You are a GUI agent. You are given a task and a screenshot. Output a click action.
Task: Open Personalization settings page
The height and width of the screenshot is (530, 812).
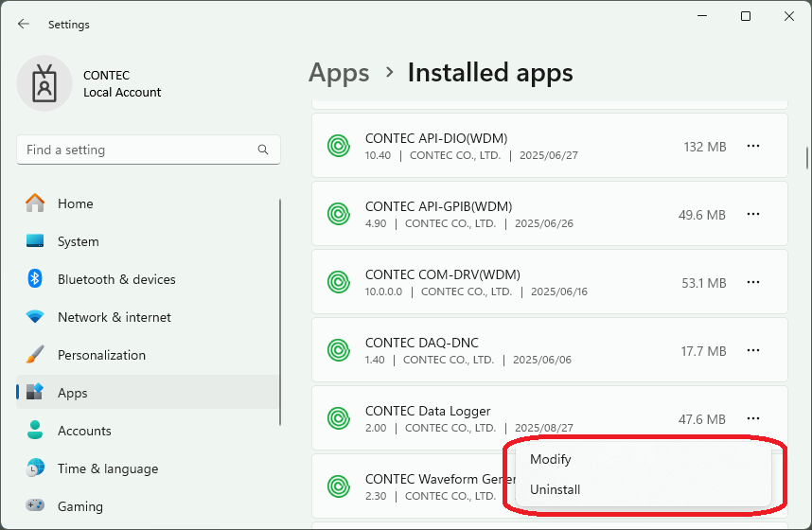click(101, 355)
